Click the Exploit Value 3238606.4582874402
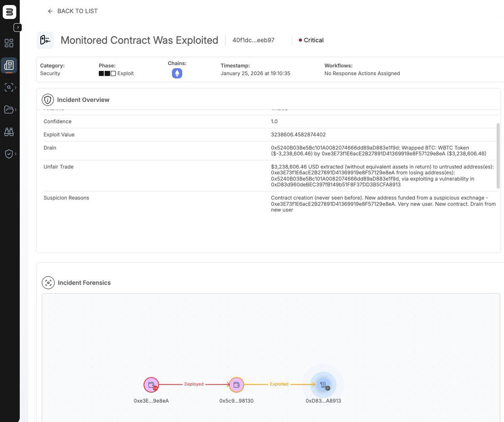Screen dimensions: 504x422 pyautogui.click(x=298, y=135)
